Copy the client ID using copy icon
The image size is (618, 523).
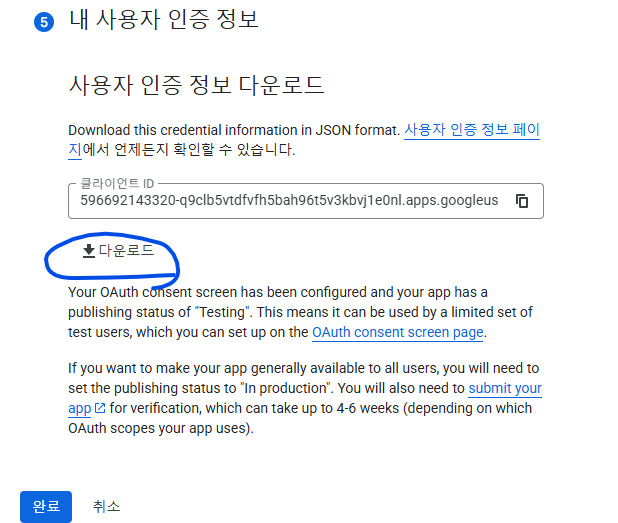tap(522, 201)
